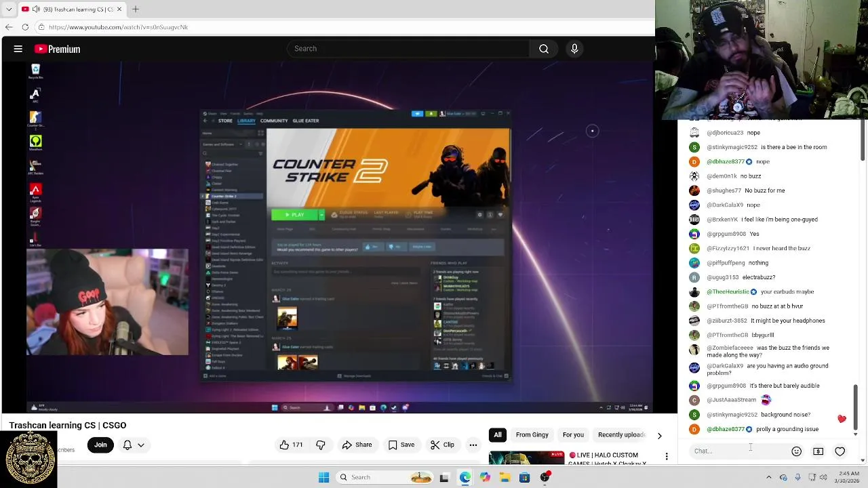Expand the notification bell dropdown arrow
Viewport: 868px width, 488px height.
pos(141,445)
